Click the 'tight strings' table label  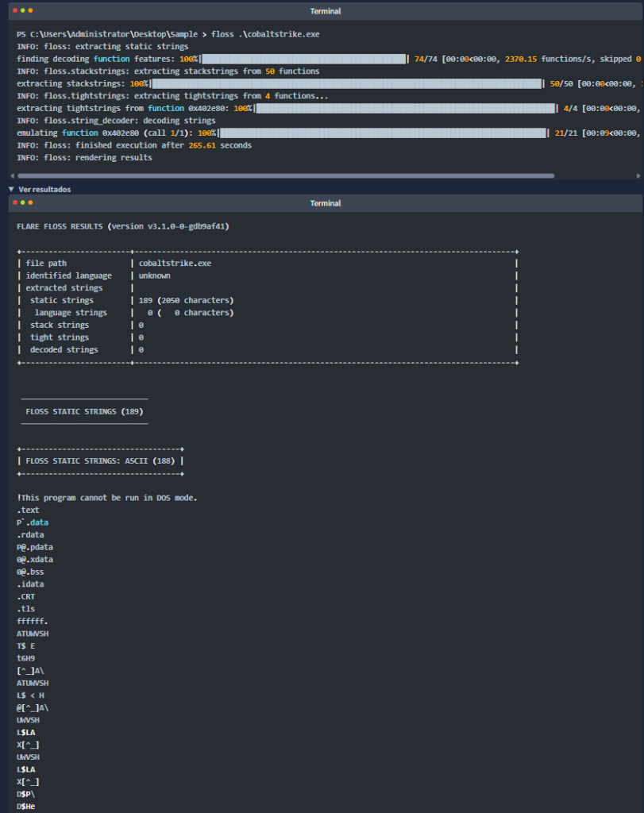(60, 337)
